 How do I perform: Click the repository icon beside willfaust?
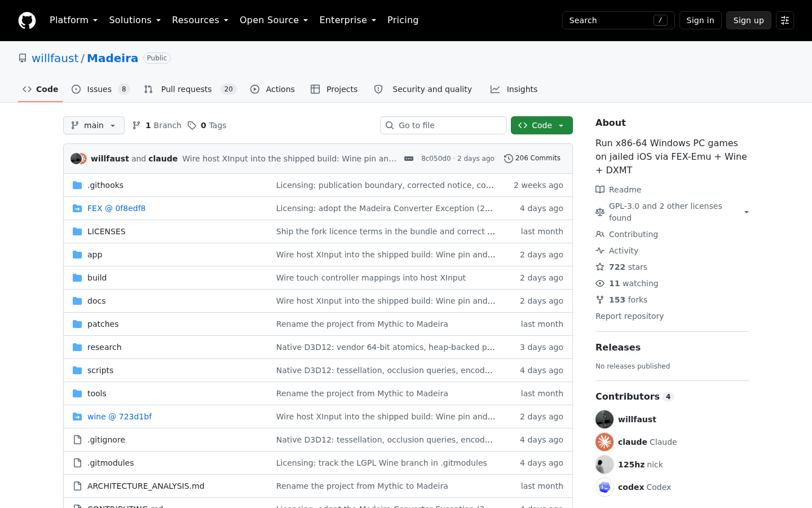pos(23,58)
